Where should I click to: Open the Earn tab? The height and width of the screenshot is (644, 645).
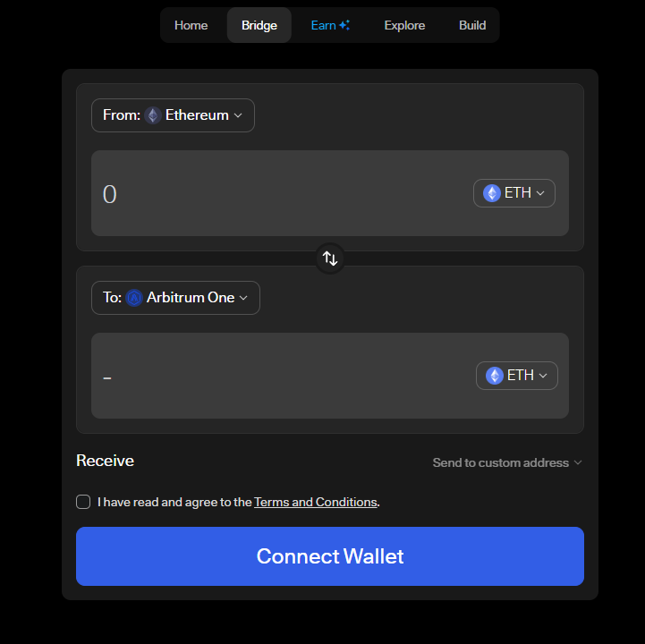[330, 25]
